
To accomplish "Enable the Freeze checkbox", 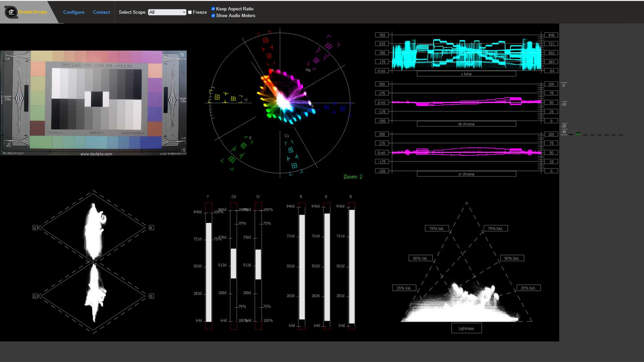I will [x=190, y=12].
